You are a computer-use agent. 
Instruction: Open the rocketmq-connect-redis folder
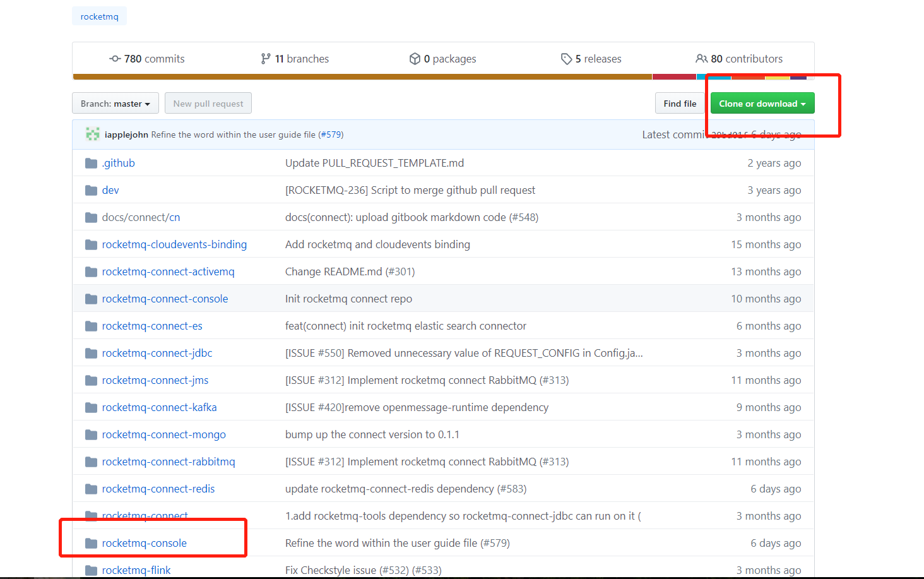[x=158, y=489]
